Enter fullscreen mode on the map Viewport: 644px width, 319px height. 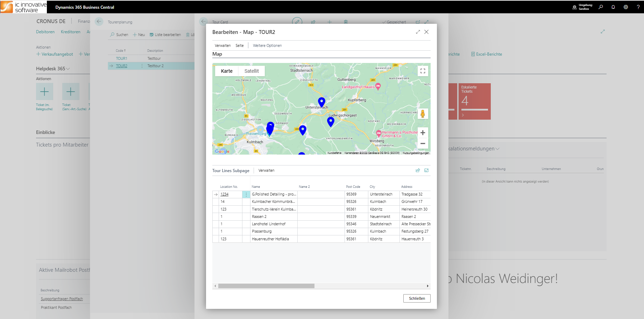pyautogui.click(x=423, y=71)
